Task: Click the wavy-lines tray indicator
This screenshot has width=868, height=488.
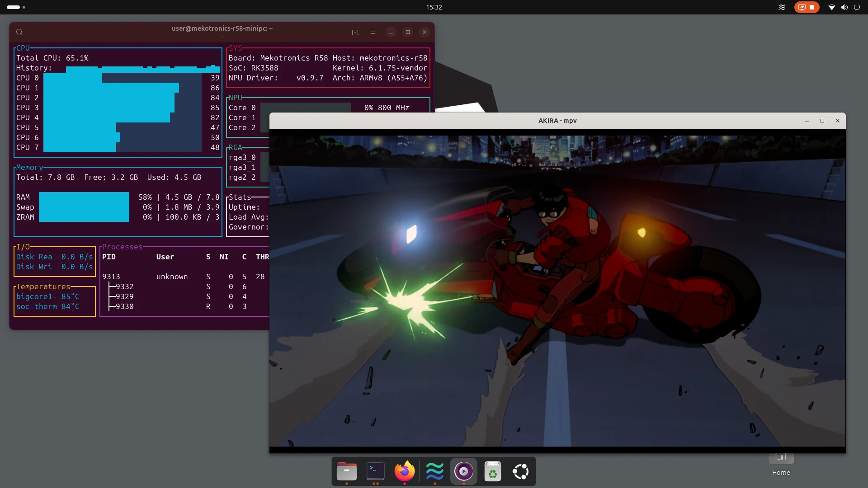Action: click(x=782, y=7)
